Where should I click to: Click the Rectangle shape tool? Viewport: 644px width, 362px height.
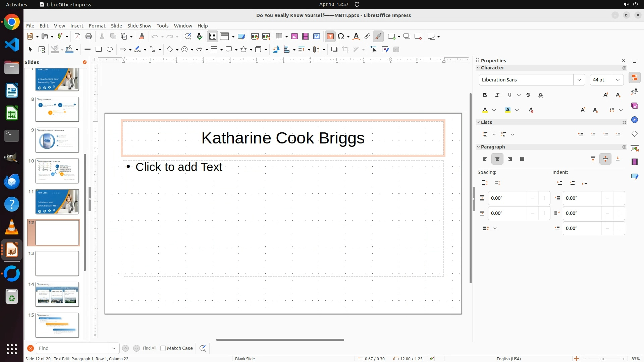point(99,50)
